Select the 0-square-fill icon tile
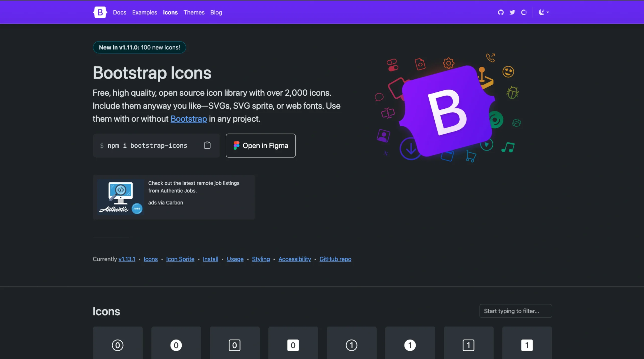This screenshot has height=359, width=644. point(293,343)
